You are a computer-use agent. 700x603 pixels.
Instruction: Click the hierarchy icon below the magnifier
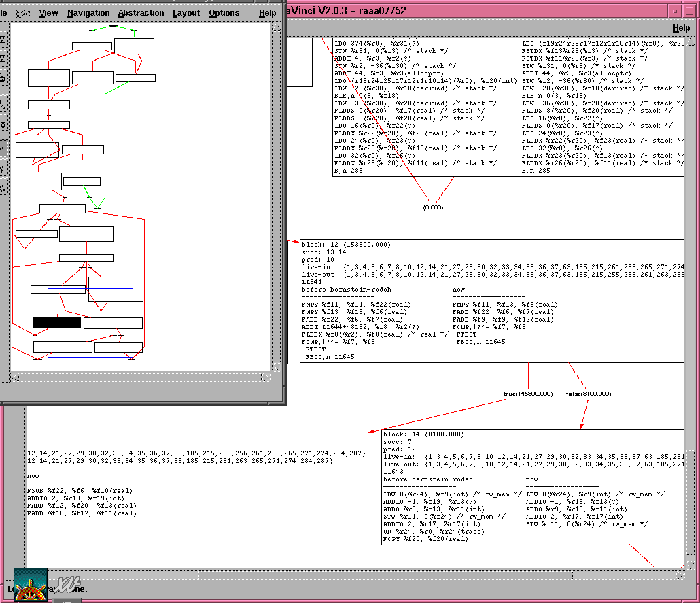tap(3, 126)
